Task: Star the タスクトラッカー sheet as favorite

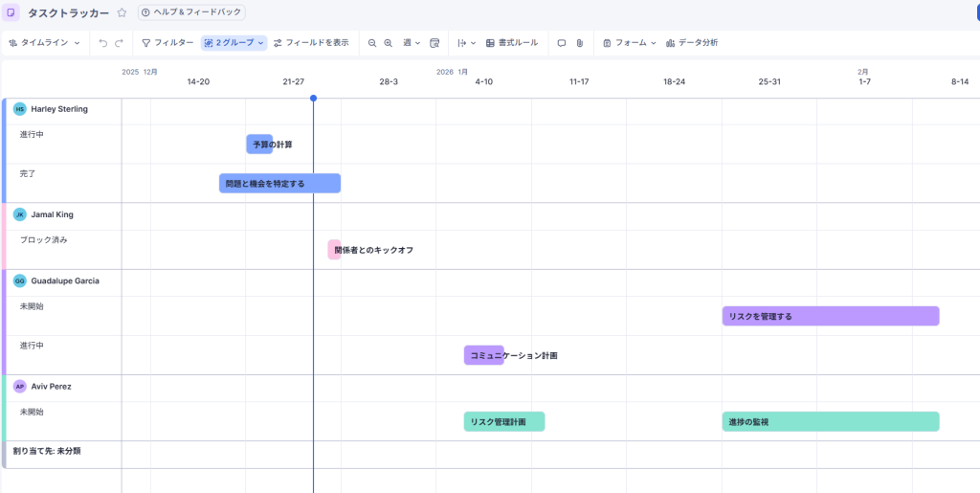Action: pos(122,12)
